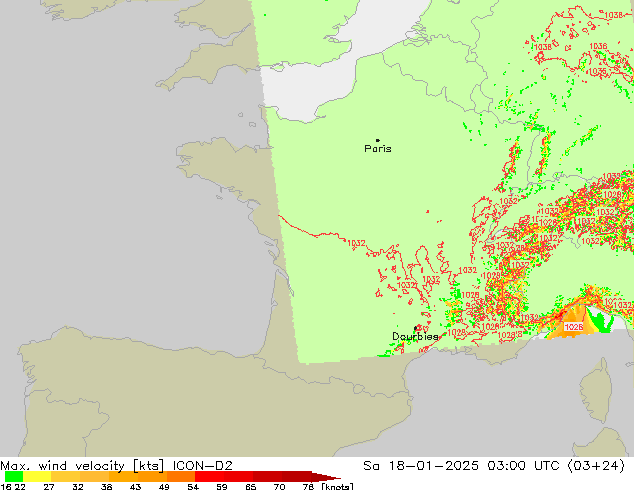Click the '(03+24)' forecast offset text
The height and width of the screenshot is (490, 634).
(x=596, y=466)
